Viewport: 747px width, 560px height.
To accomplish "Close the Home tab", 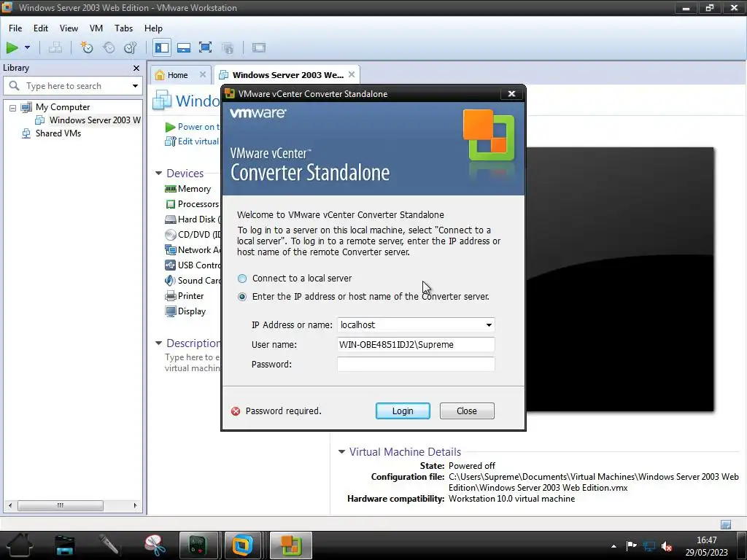I will tap(203, 74).
